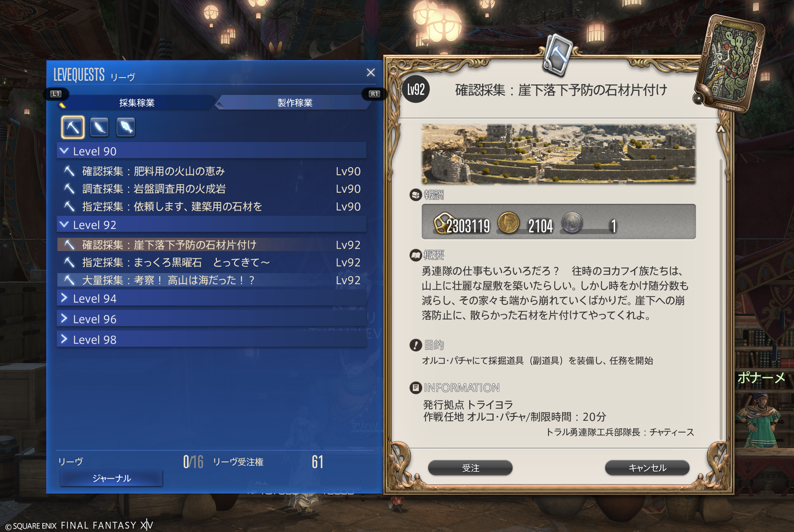794x532 pixels.
Task: Select the Botanist class icon
Action: coord(99,127)
